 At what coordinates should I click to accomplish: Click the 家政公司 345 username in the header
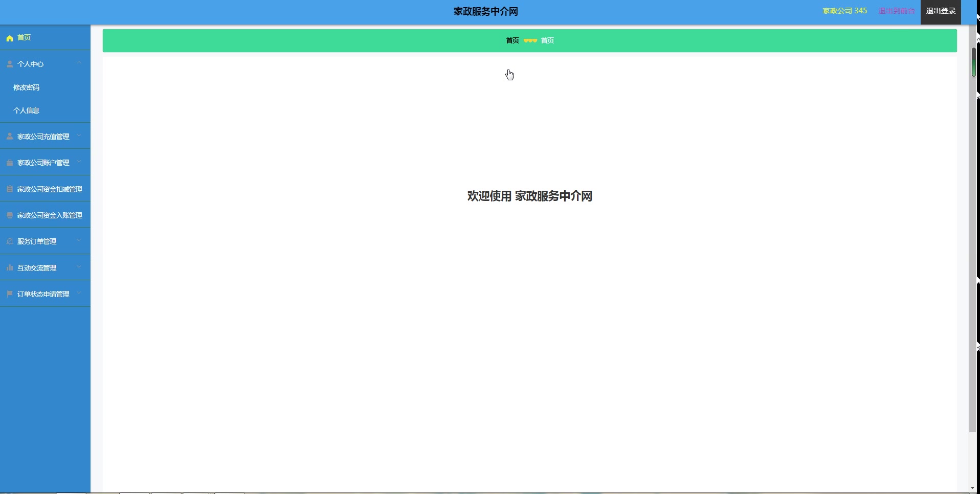(844, 11)
